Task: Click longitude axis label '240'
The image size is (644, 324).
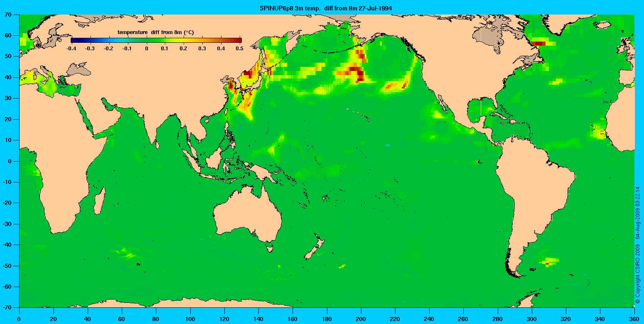Action: pyautogui.click(x=429, y=319)
